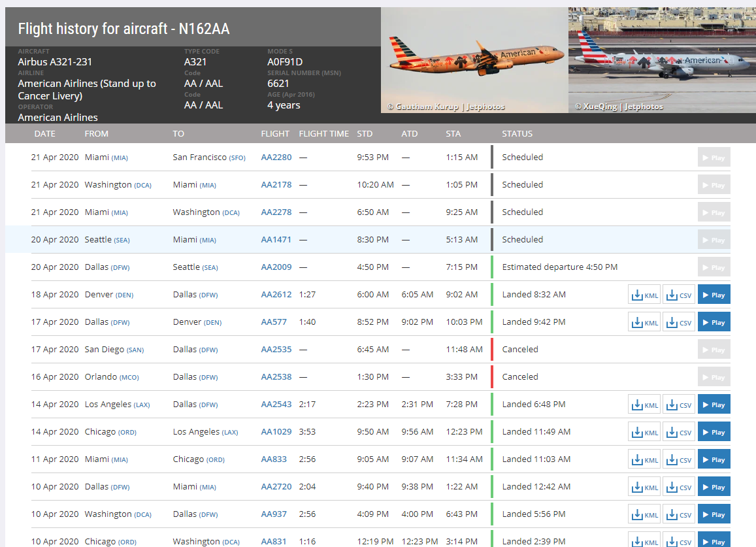Open flight AA2178 link
Screen dimensions: 756x547
tap(276, 185)
